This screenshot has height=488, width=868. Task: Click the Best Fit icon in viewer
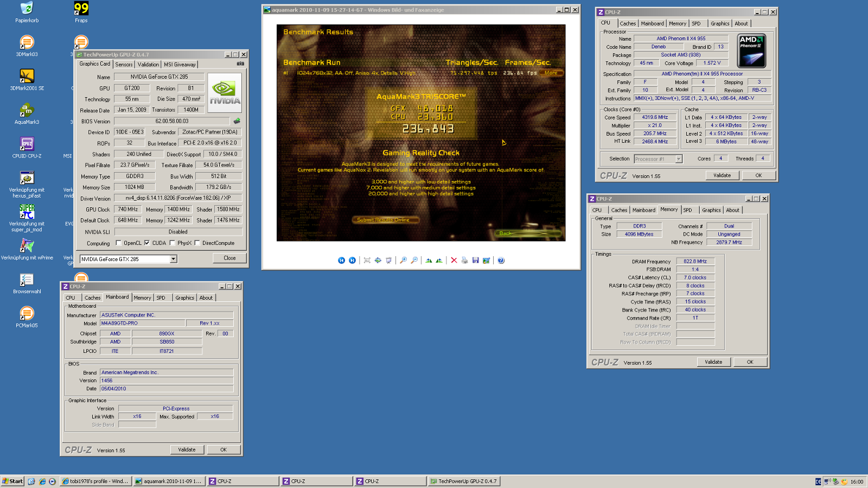coord(367,261)
